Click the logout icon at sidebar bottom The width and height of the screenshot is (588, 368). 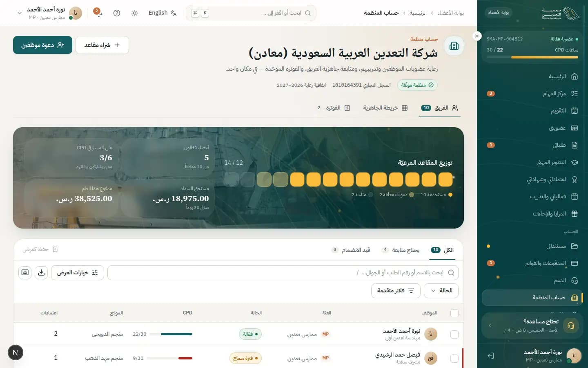pyautogui.click(x=491, y=356)
